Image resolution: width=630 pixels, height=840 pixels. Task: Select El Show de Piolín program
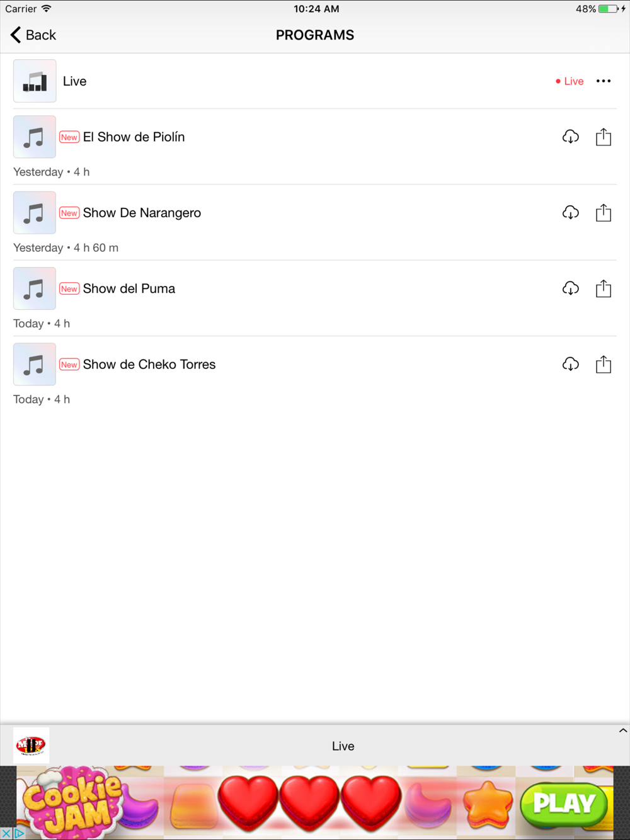(134, 137)
